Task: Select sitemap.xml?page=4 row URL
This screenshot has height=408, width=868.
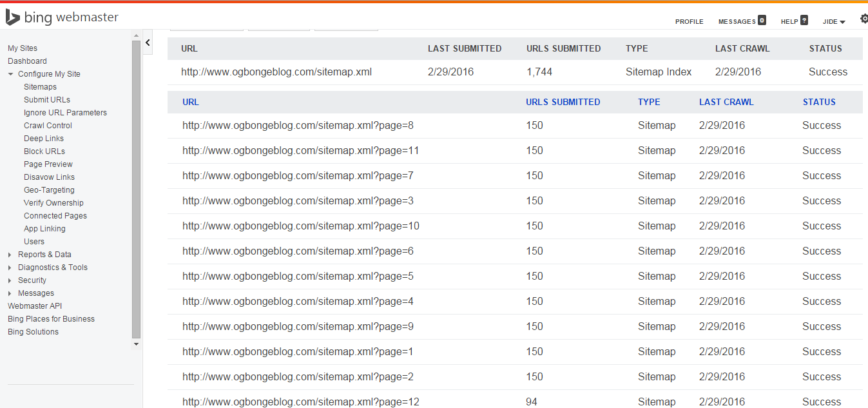Action: [x=298, y=302]
